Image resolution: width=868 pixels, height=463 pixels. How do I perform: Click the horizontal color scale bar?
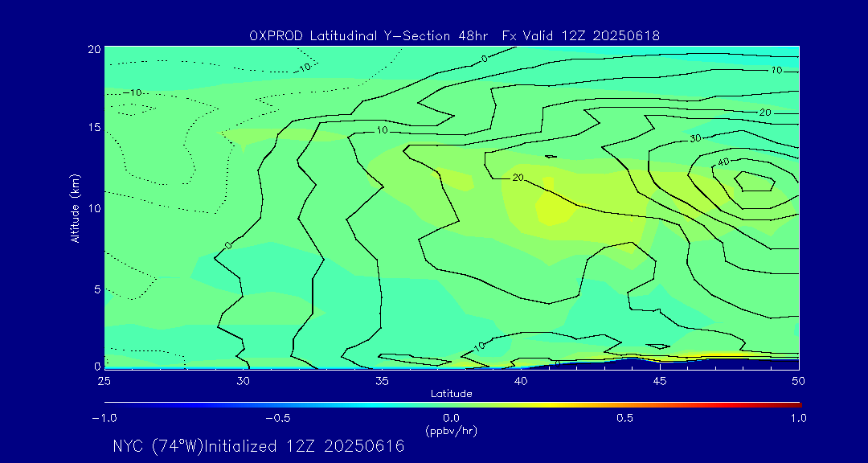pyautogui.click(x=452, y=405)
